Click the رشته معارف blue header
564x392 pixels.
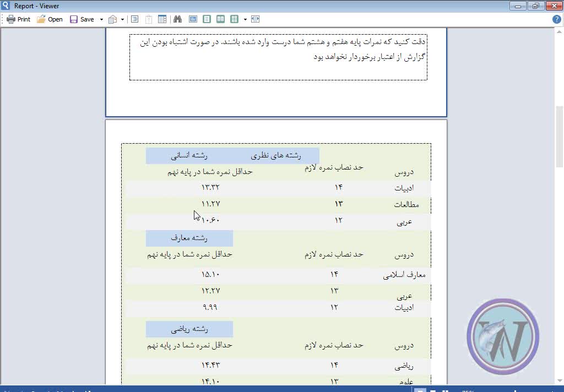point(189,238)
